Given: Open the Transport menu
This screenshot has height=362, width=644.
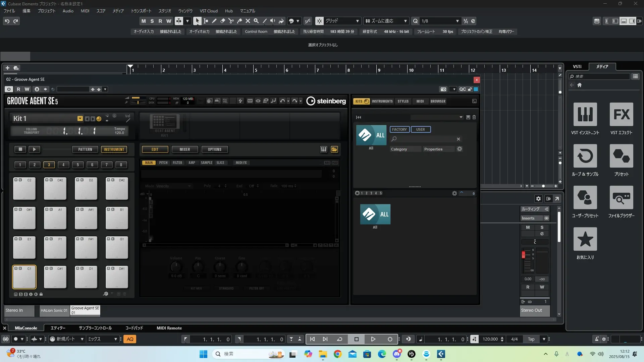Looking at the screenshot, I should (x=141, y=11).
